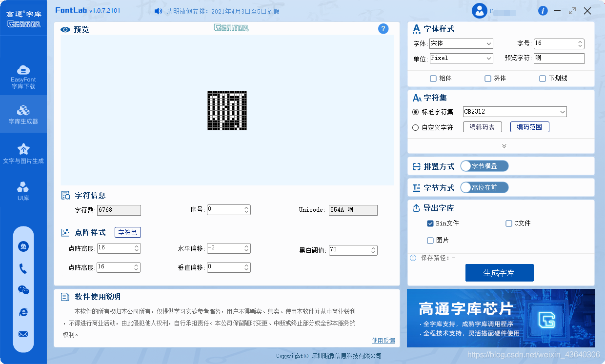Click the preview eye icon

65,29
